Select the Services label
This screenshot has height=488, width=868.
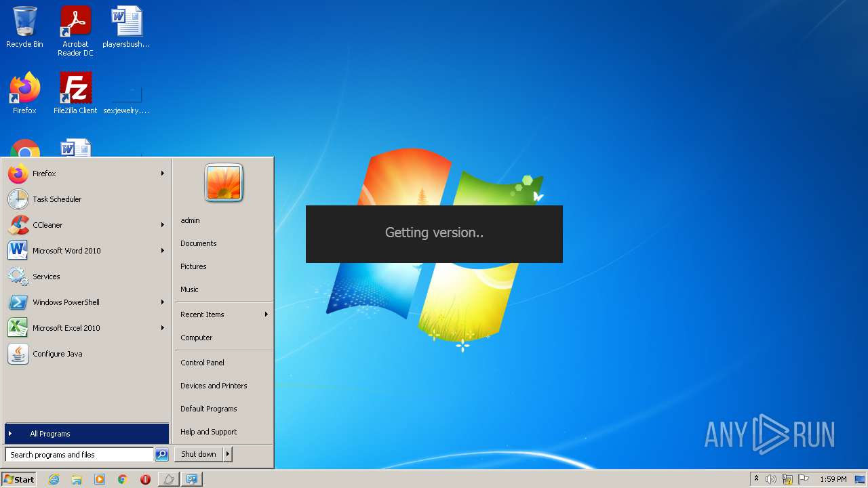[46, 277]
